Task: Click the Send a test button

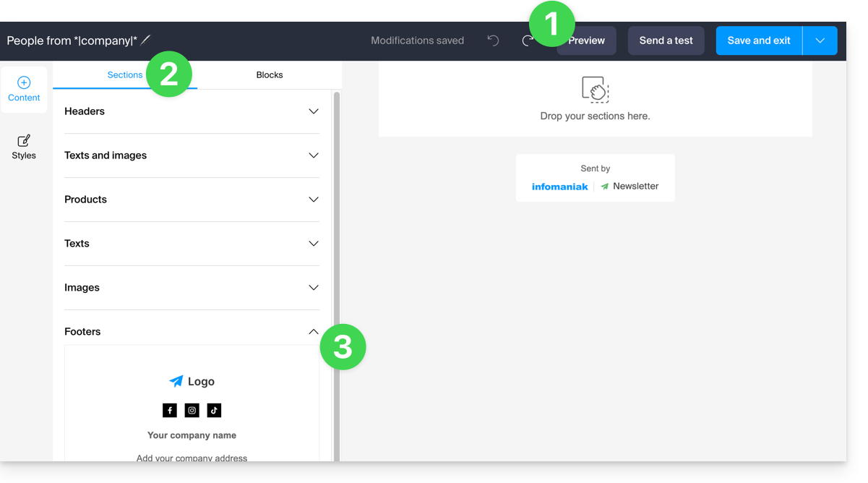Action: click(x=666, y=40)
